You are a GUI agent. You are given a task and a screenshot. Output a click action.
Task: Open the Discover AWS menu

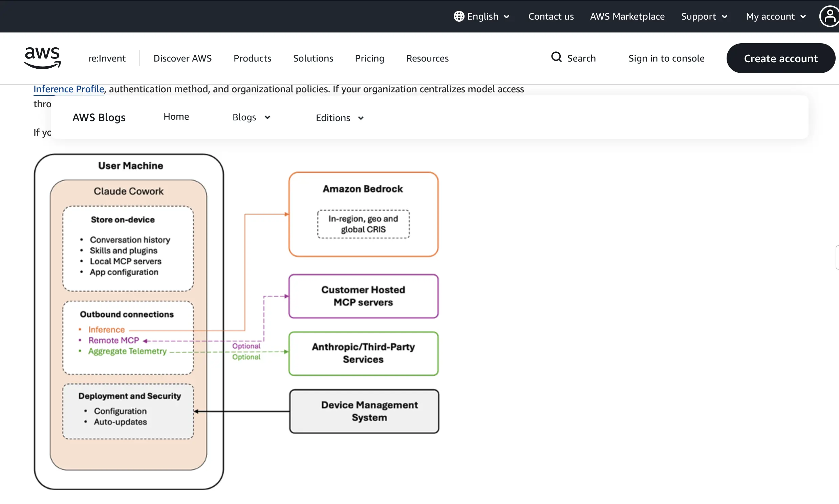point(182,59)
